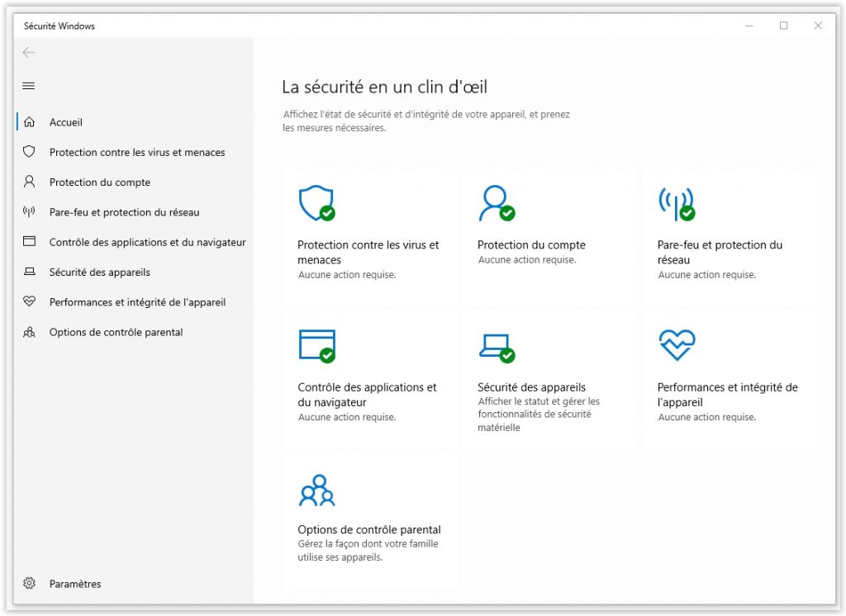Click the sidebar window icon for Contrôle des applications

tap(29, 241)
